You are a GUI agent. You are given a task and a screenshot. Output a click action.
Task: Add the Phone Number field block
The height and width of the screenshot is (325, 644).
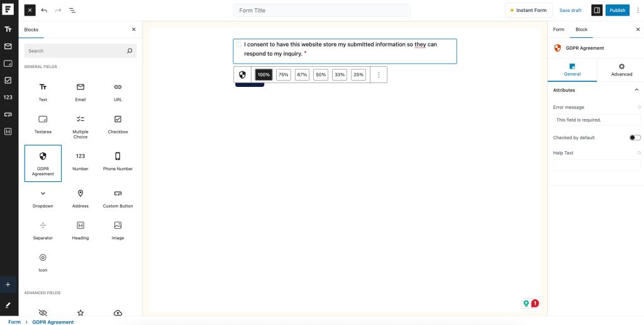click(118, 161)
